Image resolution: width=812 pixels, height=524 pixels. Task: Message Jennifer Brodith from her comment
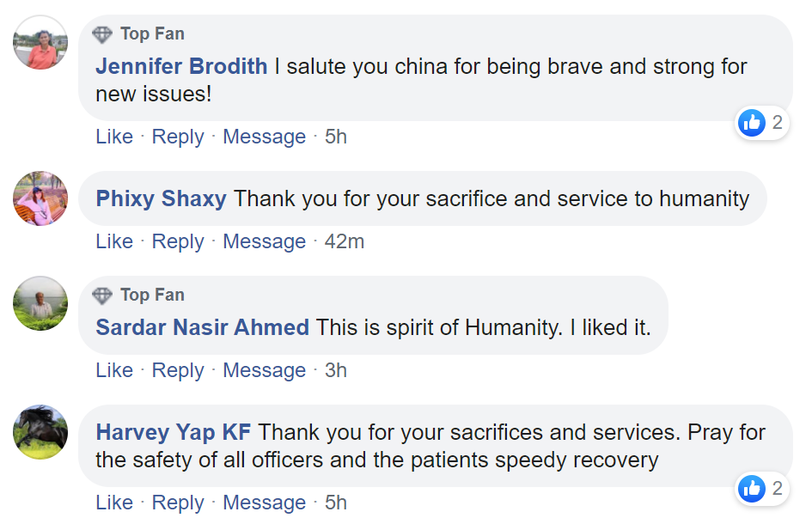[264, 137]
